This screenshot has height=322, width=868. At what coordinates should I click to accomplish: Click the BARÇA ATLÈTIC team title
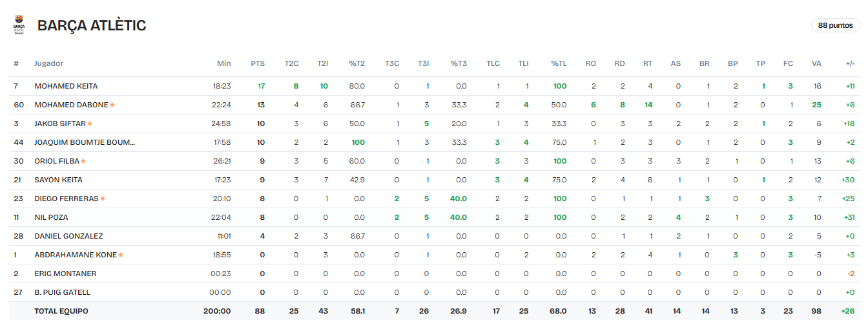92,25
